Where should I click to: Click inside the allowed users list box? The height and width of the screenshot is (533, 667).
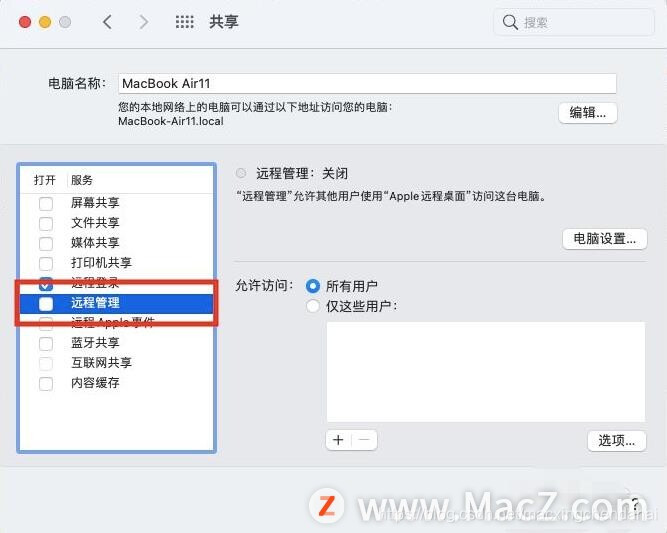point(486,372)
